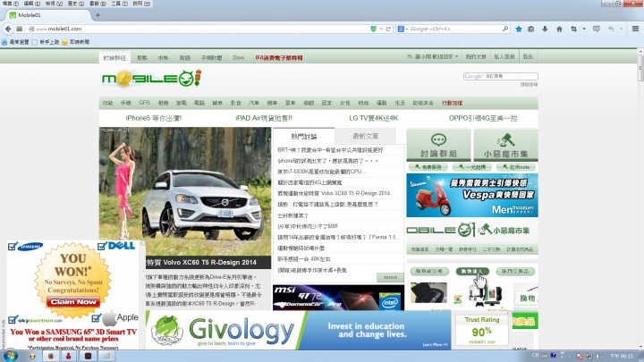Click the undo arrow toolbar icon

pos(611,29)
